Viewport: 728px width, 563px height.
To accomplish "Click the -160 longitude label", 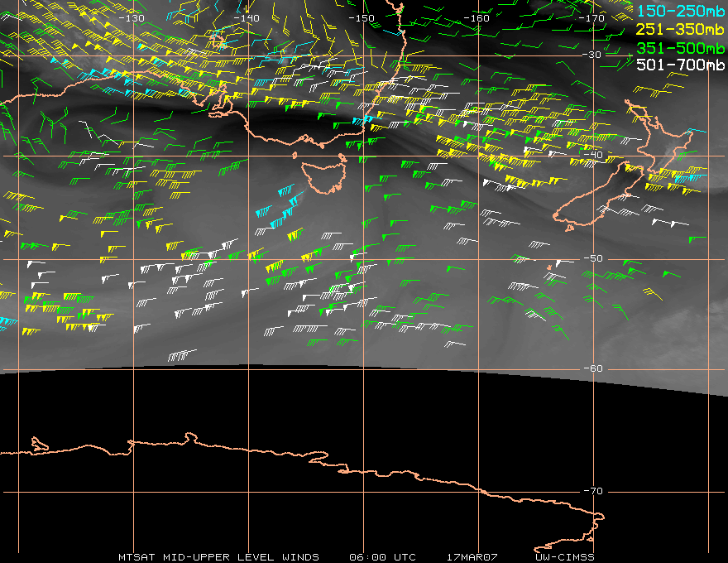I will click(x=477, y=18).
